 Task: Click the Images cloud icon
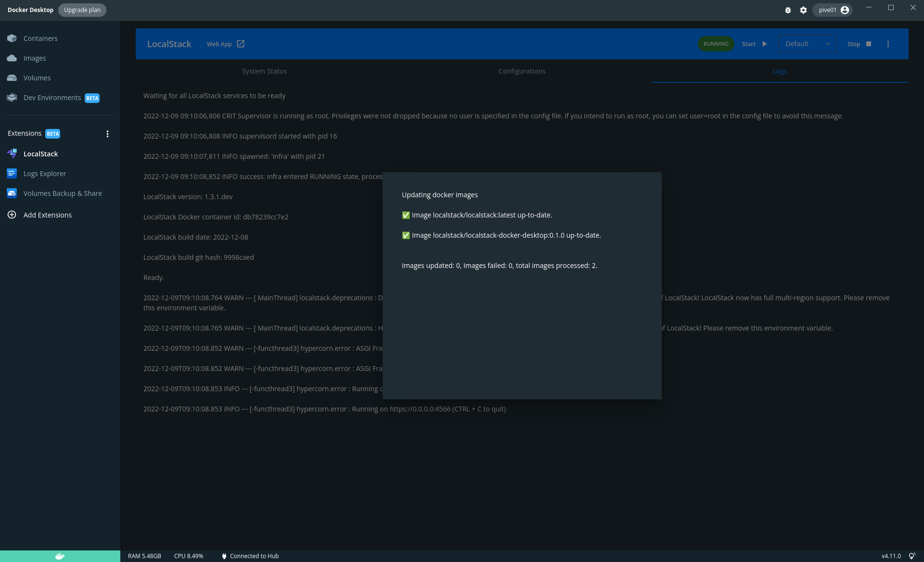coord(12,58)
